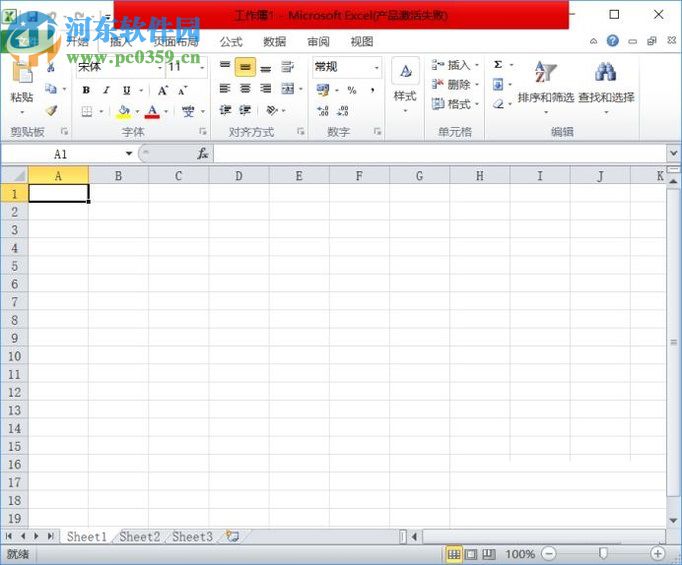The image size is (682, 565).
Task: Open the Styles (样式) gallery
Action: coord(405,85)
